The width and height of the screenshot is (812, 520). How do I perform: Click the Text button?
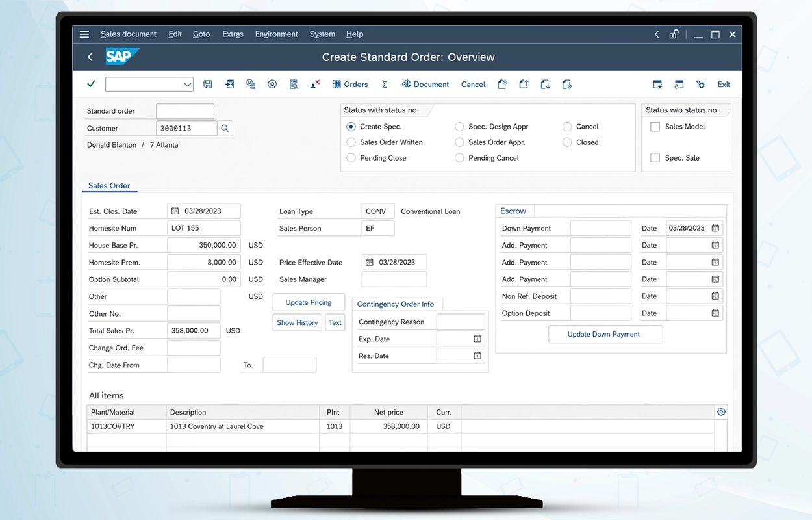335,323
